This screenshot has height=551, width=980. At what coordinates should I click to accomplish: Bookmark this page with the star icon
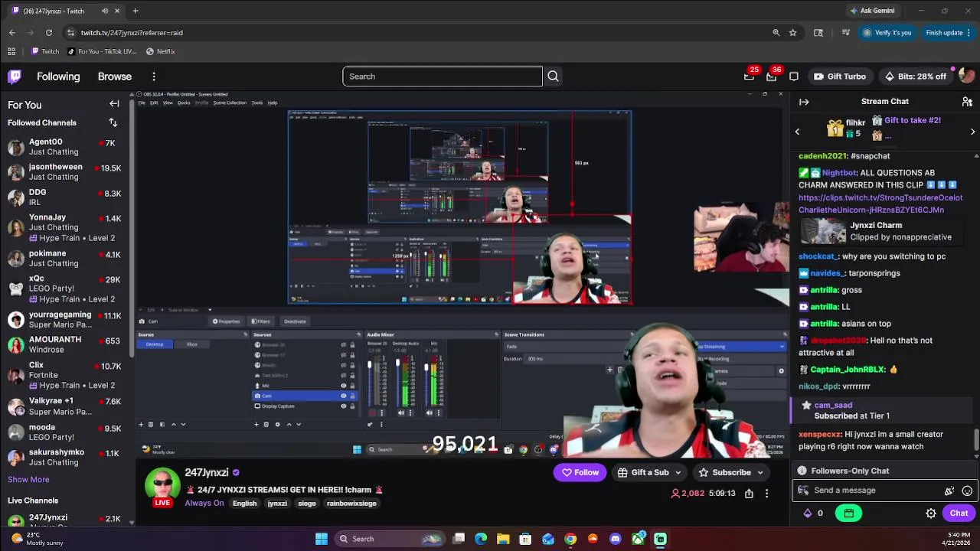[792, 33]
